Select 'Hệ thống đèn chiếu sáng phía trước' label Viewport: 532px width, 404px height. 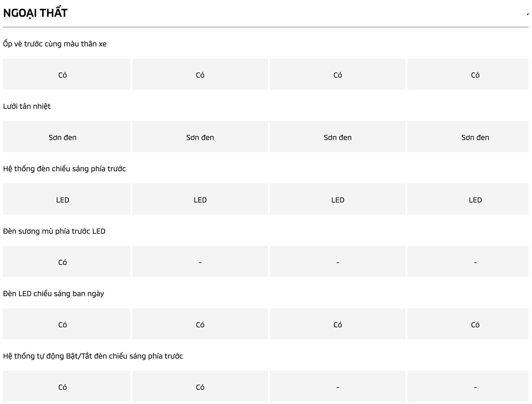pos(64,168)
